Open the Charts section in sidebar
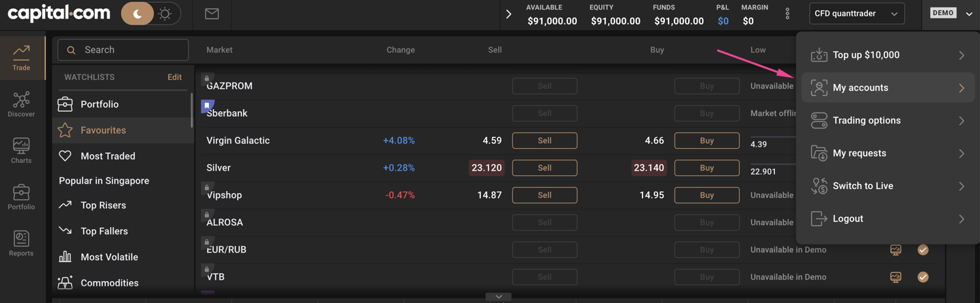The width and height of the screenshot is (980, 303). (x=21, y=151)
